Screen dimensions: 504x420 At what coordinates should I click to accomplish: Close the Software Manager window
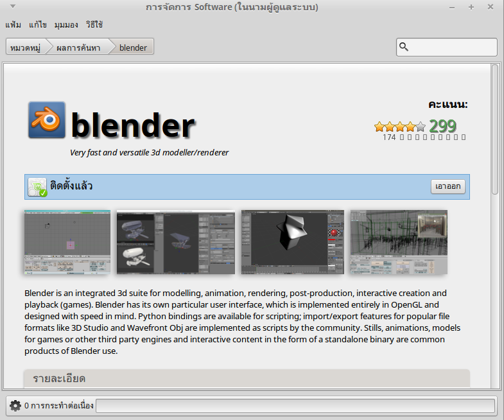pos(491,7)
